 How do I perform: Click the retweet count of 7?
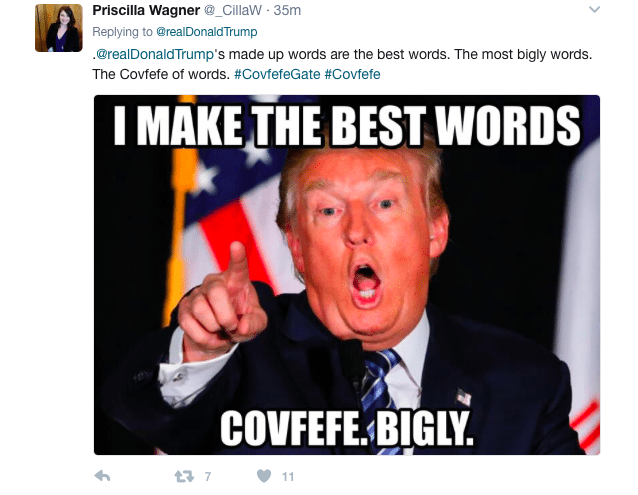[208, 476]
